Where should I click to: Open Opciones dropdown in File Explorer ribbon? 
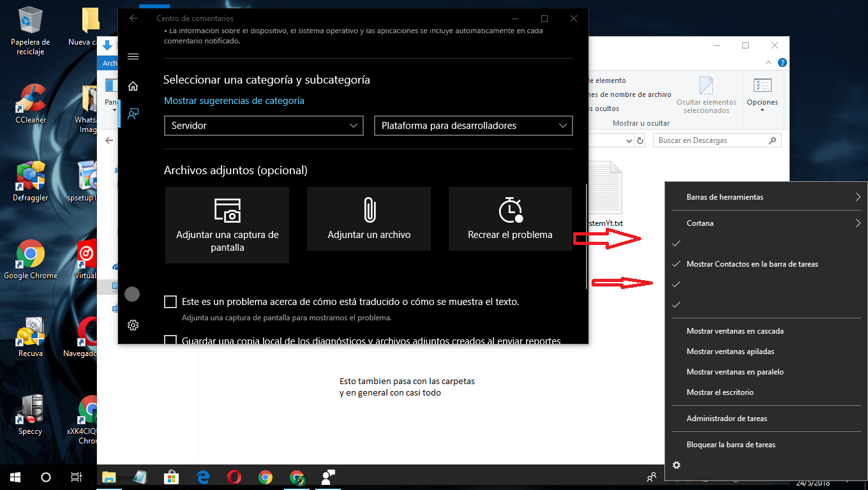(x=762, y=94)
